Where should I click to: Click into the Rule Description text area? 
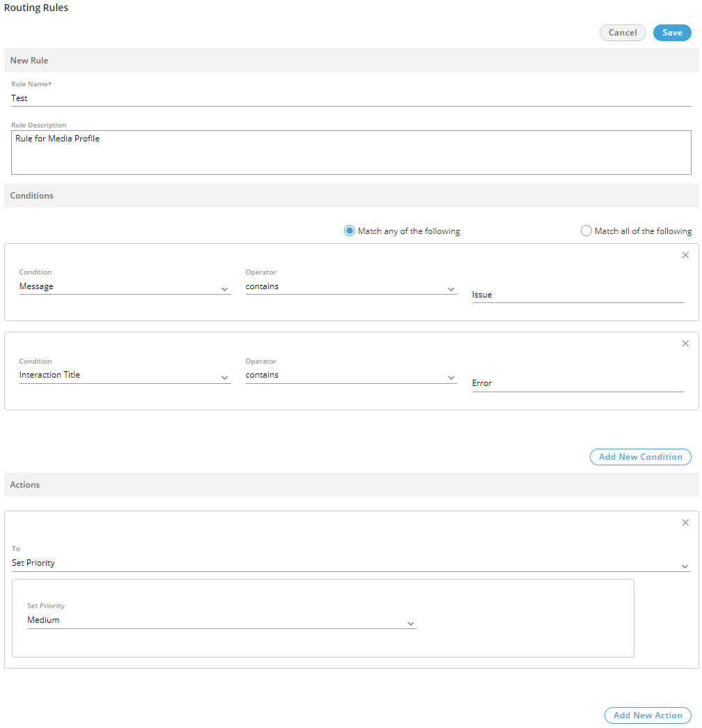[x=351, y=152]
